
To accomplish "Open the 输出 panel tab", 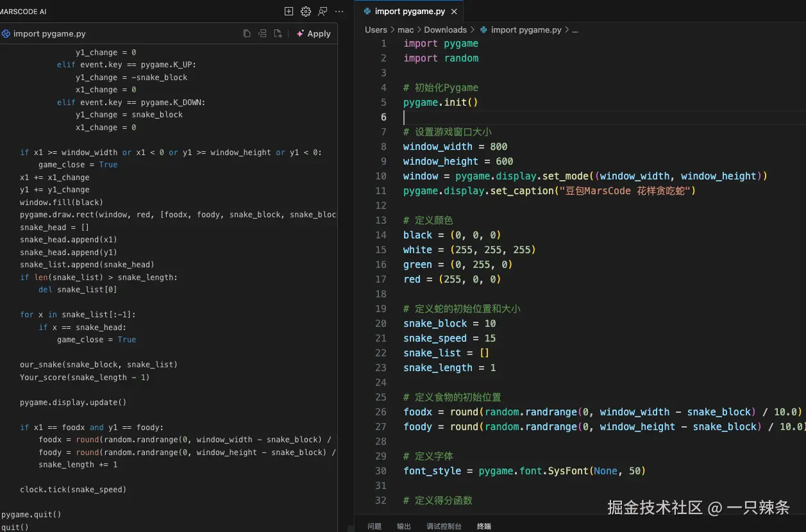I will 404,526.
